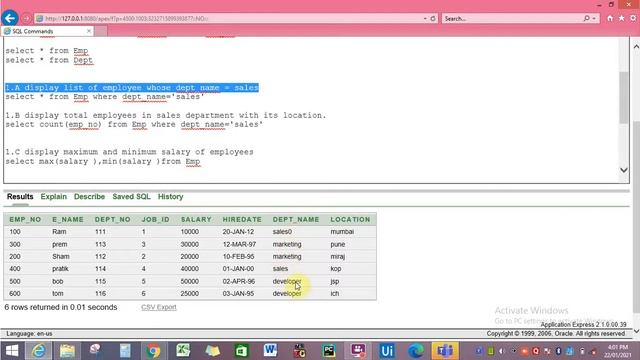Click the SQL editor scroll-down arrow
Screen dimensions: 640x360
point(624,170)
